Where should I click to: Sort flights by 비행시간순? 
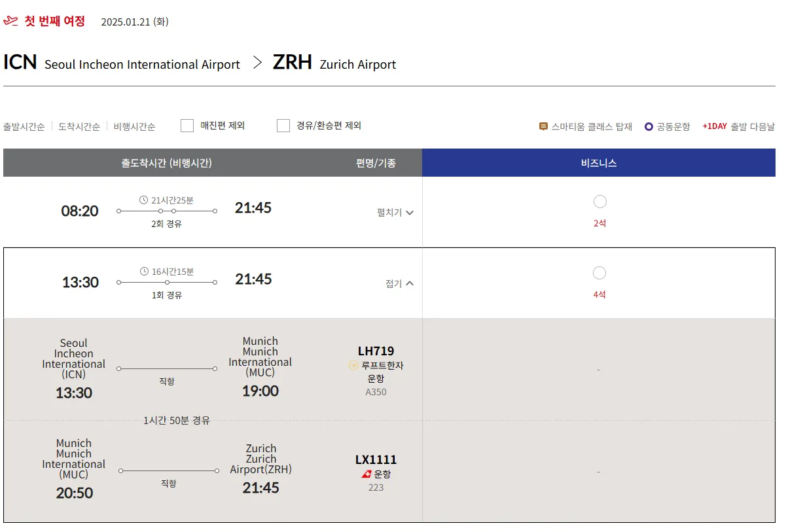point(134,127)
